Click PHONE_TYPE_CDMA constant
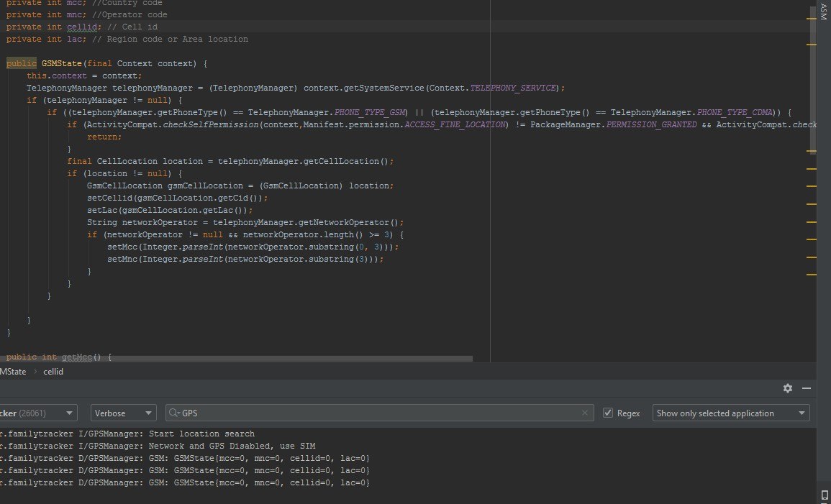Image resolution: width=831 pixels, height=504 pixels. tap(735, 112)
